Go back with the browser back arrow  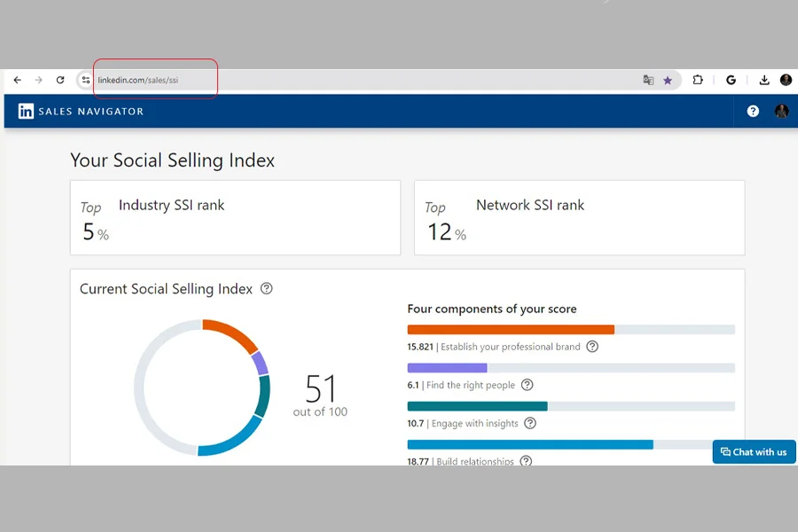[18, 80]
